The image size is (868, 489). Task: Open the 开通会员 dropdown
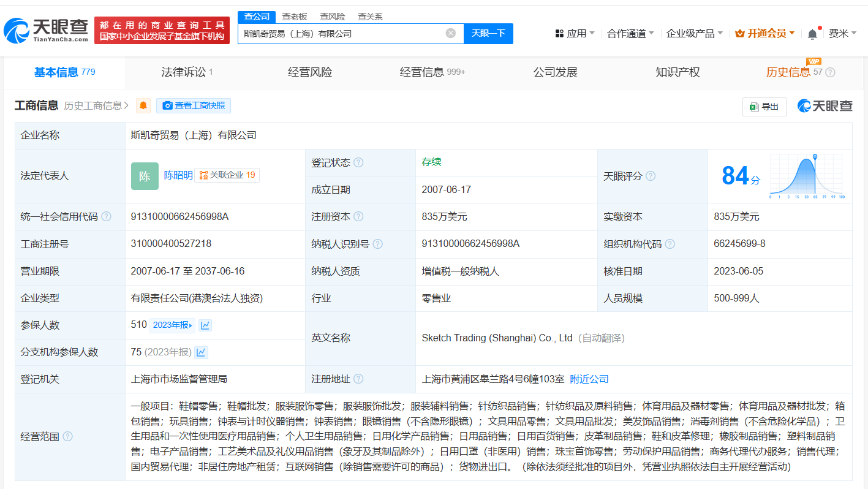[765, 34]
